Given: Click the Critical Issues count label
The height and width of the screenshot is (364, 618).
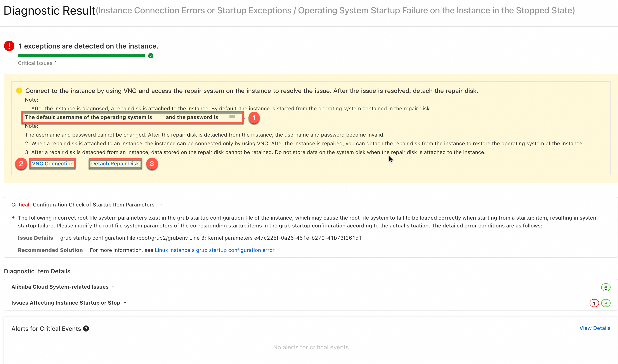Looking at the screenshot, I should coord(37,63).
